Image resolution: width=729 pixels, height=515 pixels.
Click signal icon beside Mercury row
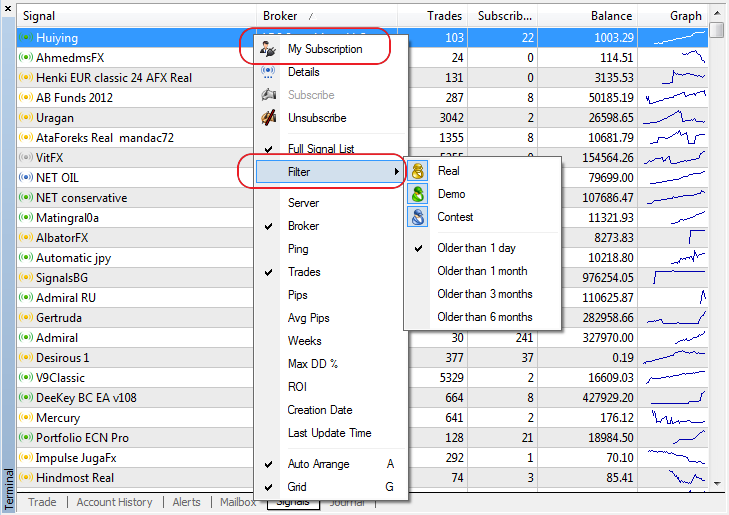tap(26, 418)
